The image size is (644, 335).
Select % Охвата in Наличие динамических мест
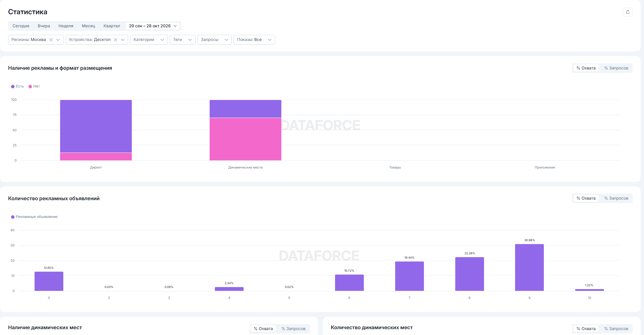(x=263, y=329)
